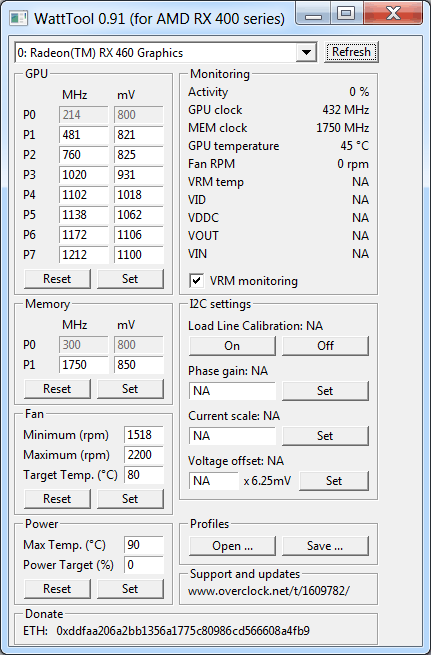The height and width of the screenshot is (655, 431).
Task: Toggle the VRM monitoring checkbox
Action: point(196,281)
